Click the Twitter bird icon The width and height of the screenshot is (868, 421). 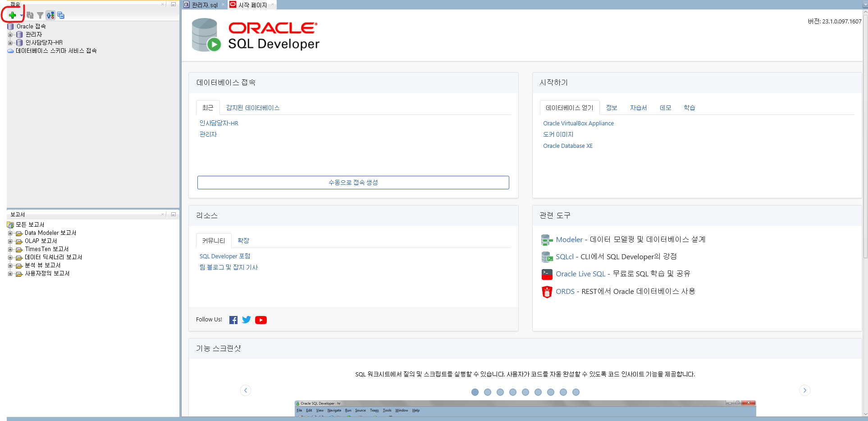pyautogui.click(x=247, y=320)
